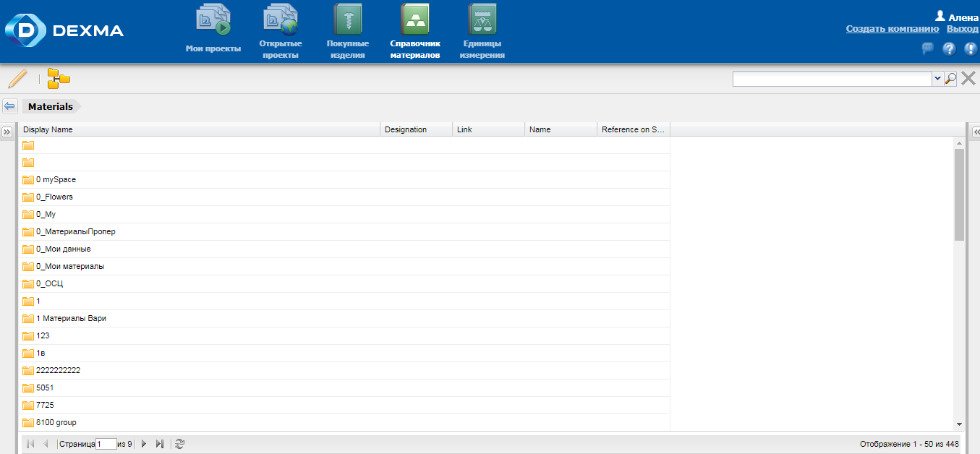The height and width of the screenshot is (454, 980).
Task: Select the 5051 folder
Action: [x=344, y=387]
